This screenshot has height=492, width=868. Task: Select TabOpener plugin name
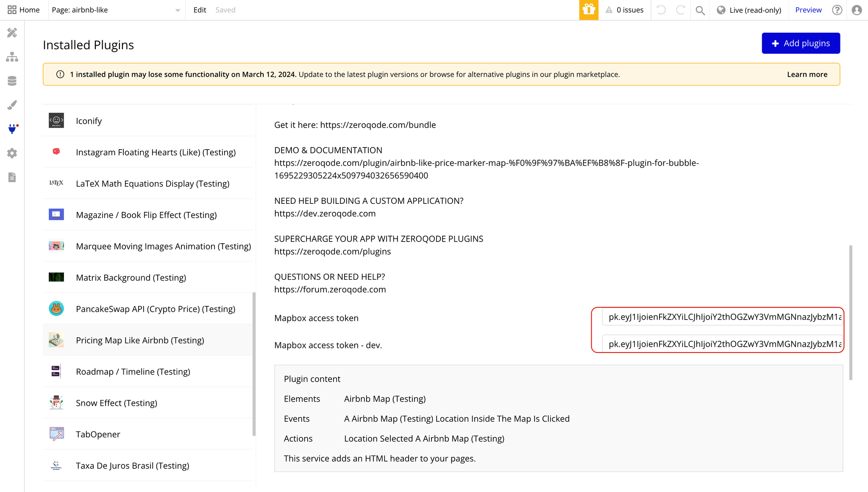(x=98, y=434)
